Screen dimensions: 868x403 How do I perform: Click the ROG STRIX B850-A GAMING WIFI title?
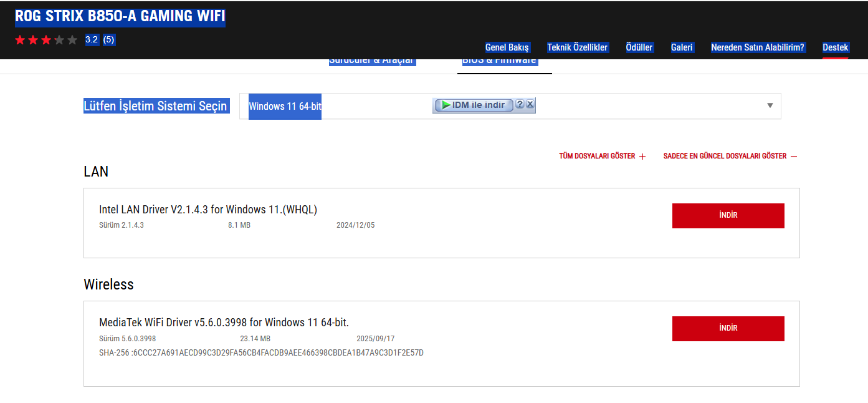[x=120, y=17]
